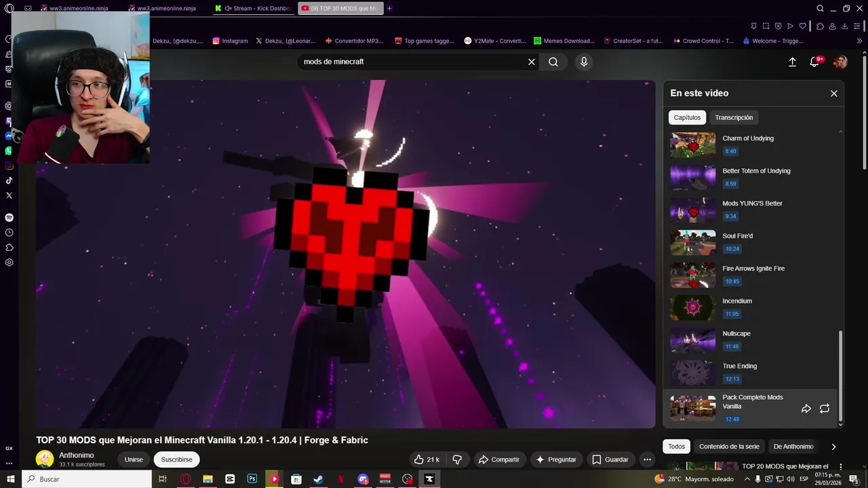Open X (Twitter) in the sidebar
Image resolution: width=868 pixels, height=488 pixels.
(x=9, y=195)
